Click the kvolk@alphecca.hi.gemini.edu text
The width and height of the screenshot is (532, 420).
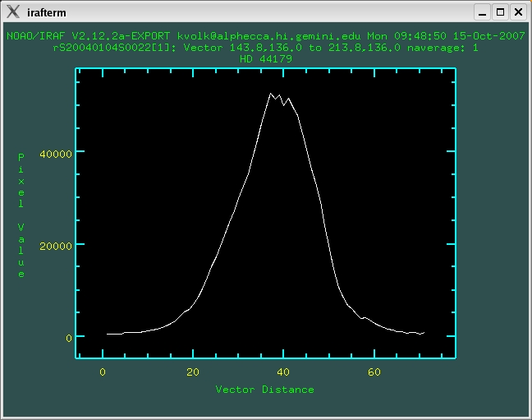click(268, 36)
